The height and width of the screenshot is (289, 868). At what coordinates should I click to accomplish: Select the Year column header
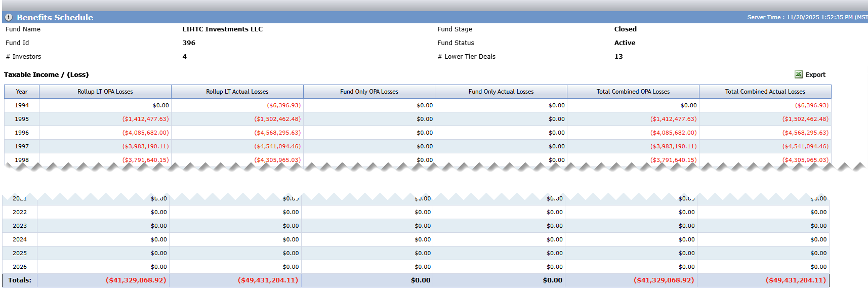point(22,92)
